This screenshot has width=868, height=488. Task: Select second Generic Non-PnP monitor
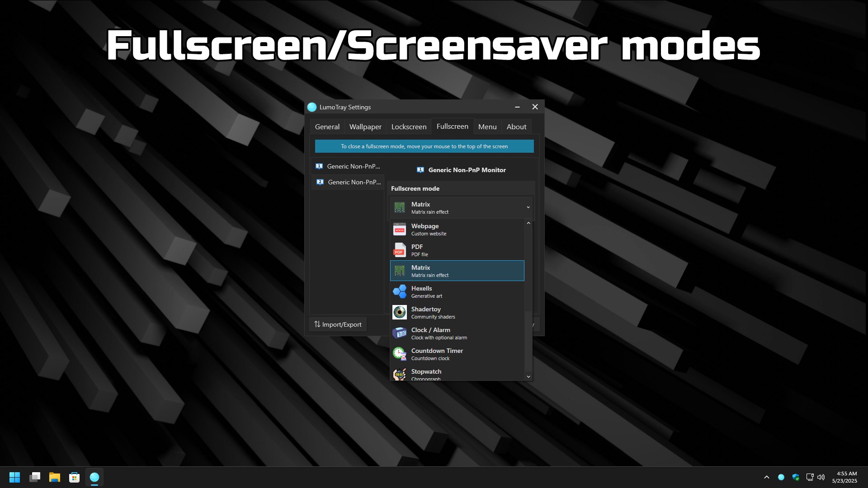(348, 182)
